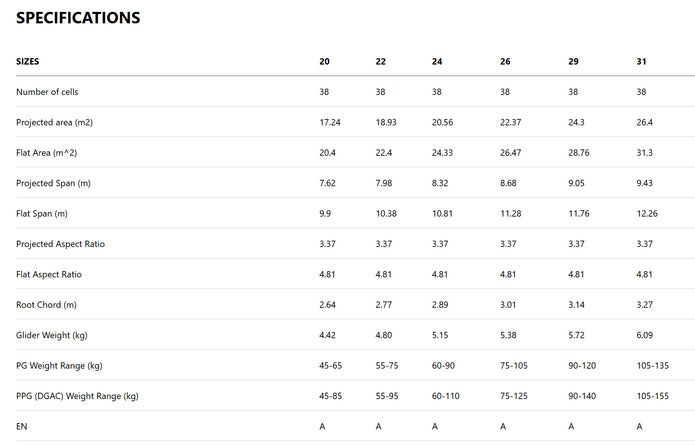This screenshot has height=445, width=695.
Task: Click size 29 column header
Action: coord(573,61)
